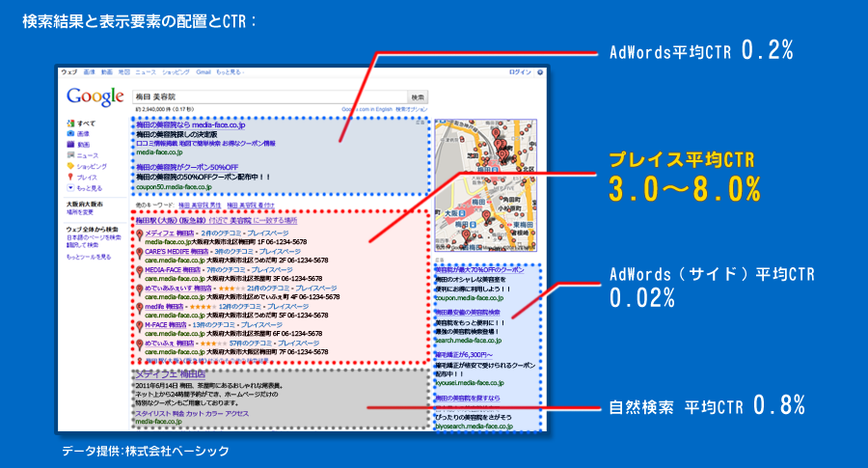This screenshot has width=868, height=468.
Task: Click map pin G next to めでぃふぇ 梅田店
Action: click(140, 345)
